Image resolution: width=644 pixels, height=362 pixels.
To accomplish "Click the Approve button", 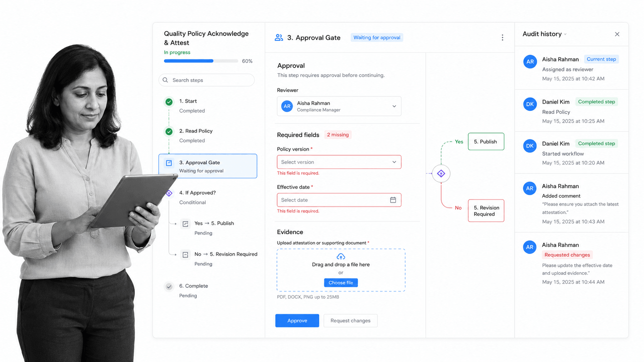I will [297, 321].
